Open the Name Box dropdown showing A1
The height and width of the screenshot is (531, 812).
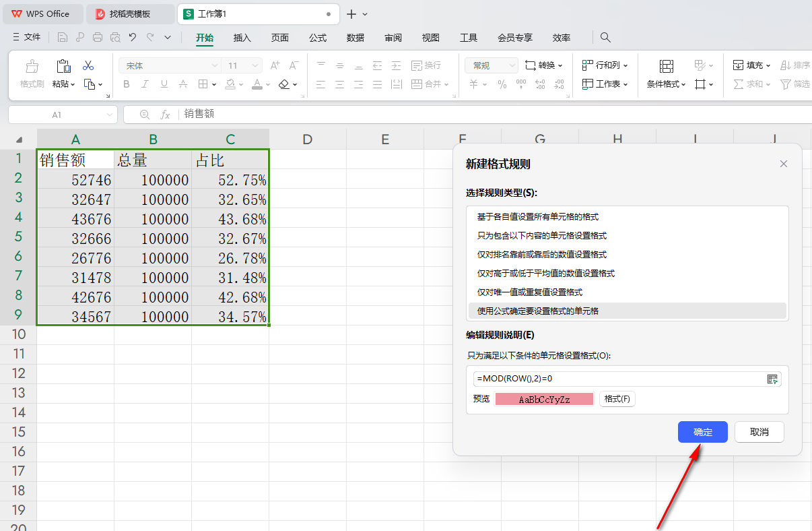tap(110, 115)
